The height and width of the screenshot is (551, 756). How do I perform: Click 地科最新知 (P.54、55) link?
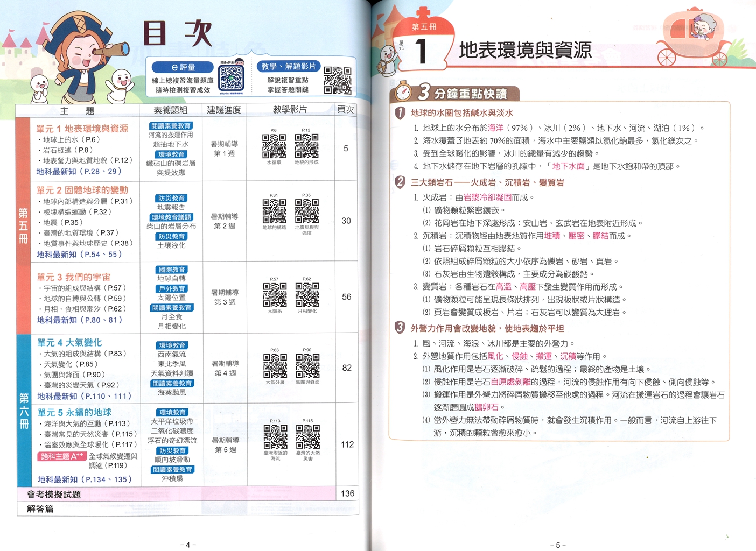coord(80,254)
